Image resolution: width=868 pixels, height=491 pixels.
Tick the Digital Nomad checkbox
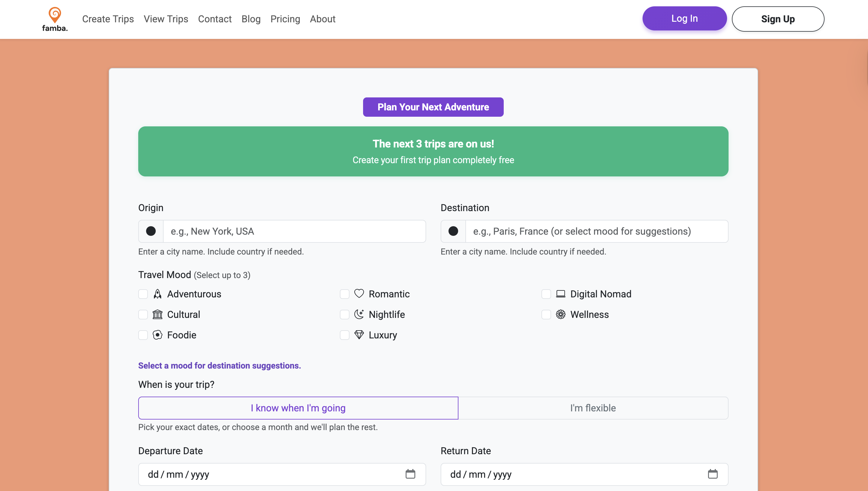[x=546, y=294]
